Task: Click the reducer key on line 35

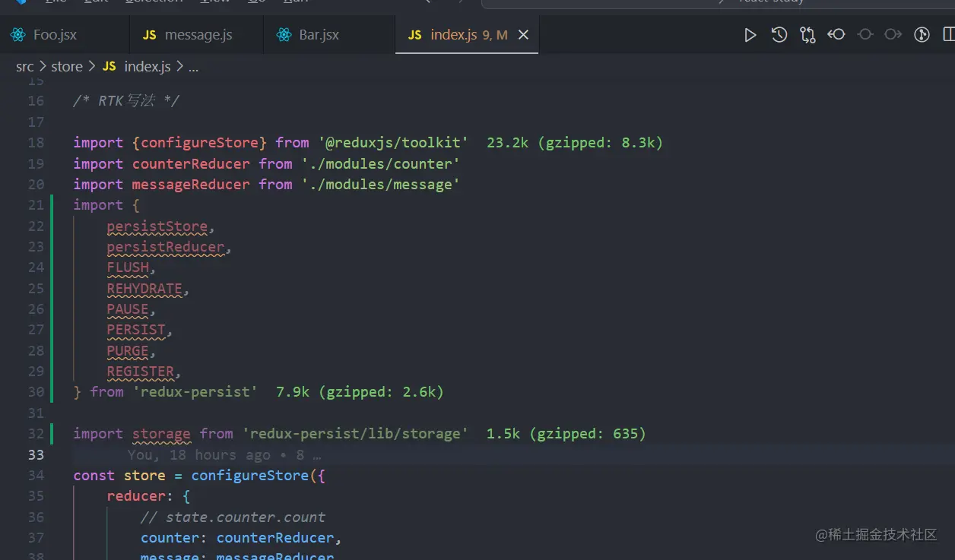Action: click(136, 496)
